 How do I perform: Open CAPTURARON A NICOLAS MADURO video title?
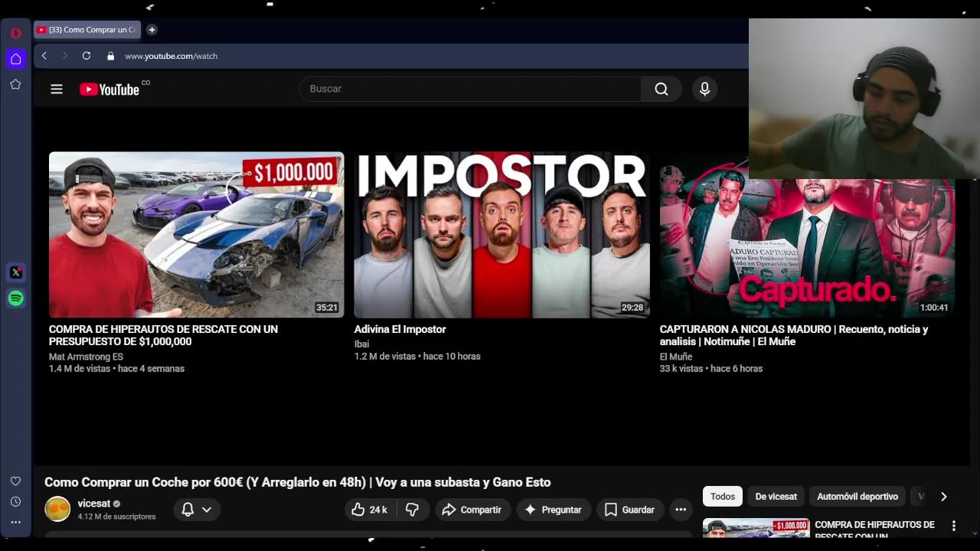[794, 335]
